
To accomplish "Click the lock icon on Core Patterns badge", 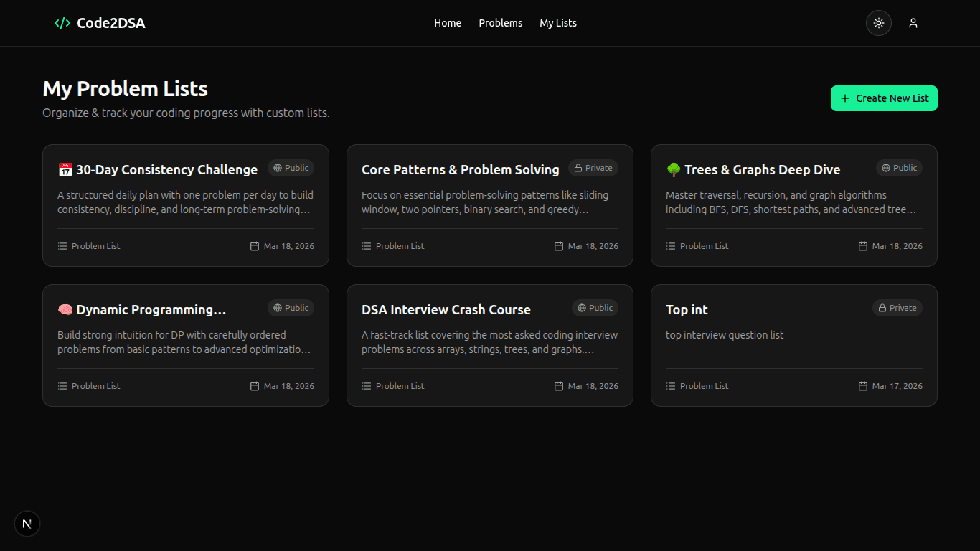I will (x=578, y=168).
